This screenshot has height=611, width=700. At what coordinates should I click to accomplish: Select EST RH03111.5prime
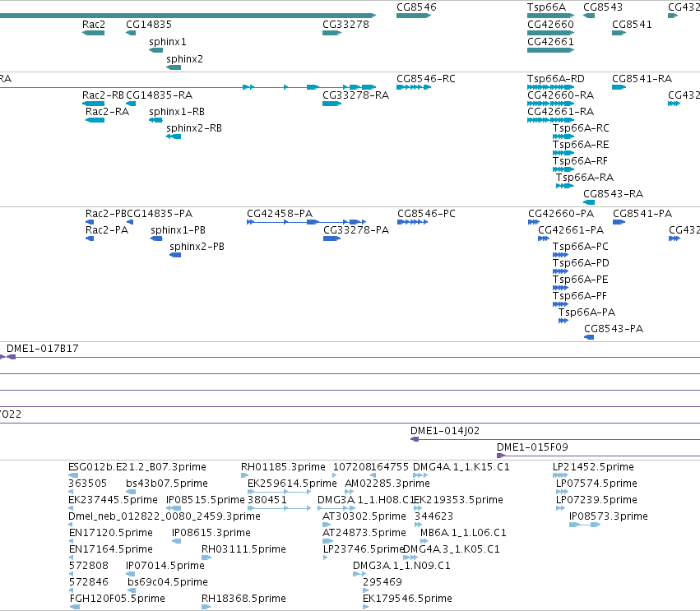[206, 558]
